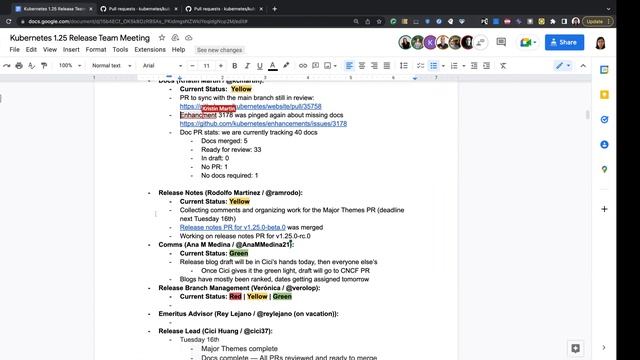Image resolution: width=640 pixels, height=360 pixels.
Task: Open line and paragraph spacing
Action: 403,66
